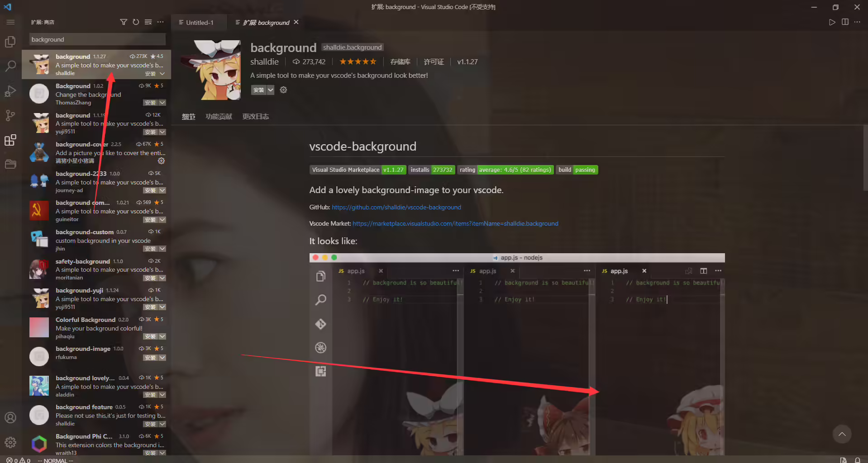
Task: Select yuji9511 background 1.1.19 list entry
Action: tap(96, 123)
